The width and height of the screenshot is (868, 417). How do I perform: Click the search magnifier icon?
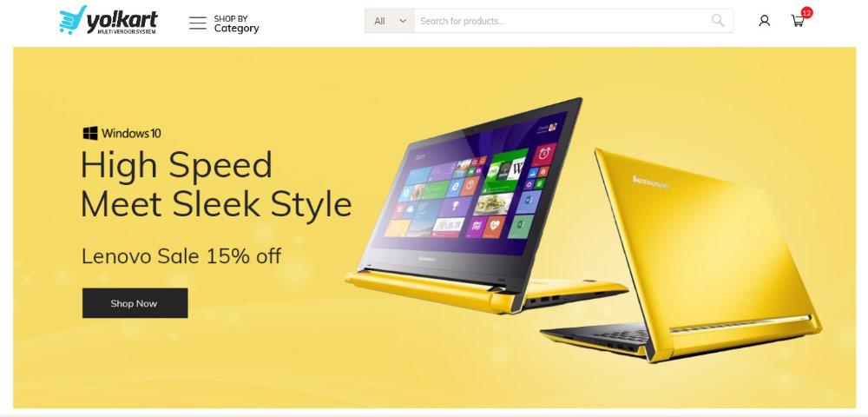coord(718,21)
